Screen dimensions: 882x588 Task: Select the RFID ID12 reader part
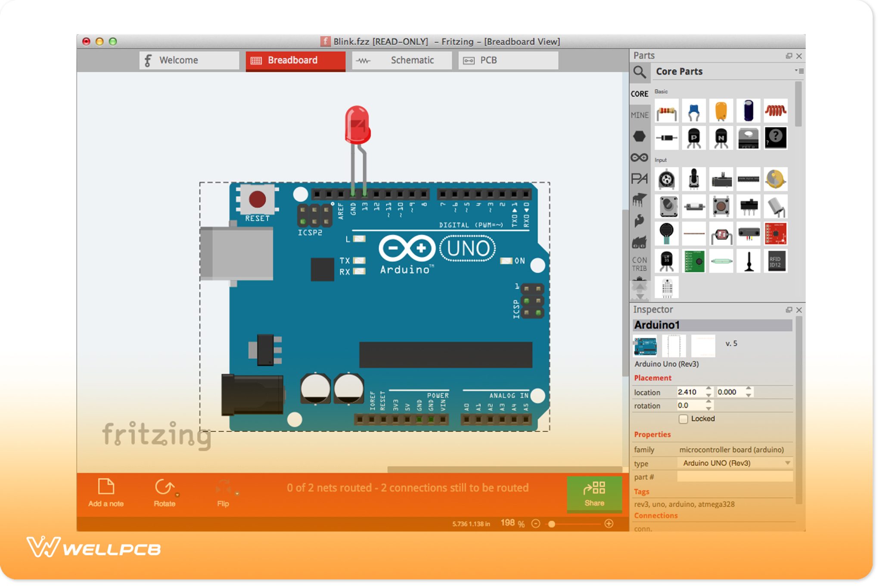[x=776, y=261]
